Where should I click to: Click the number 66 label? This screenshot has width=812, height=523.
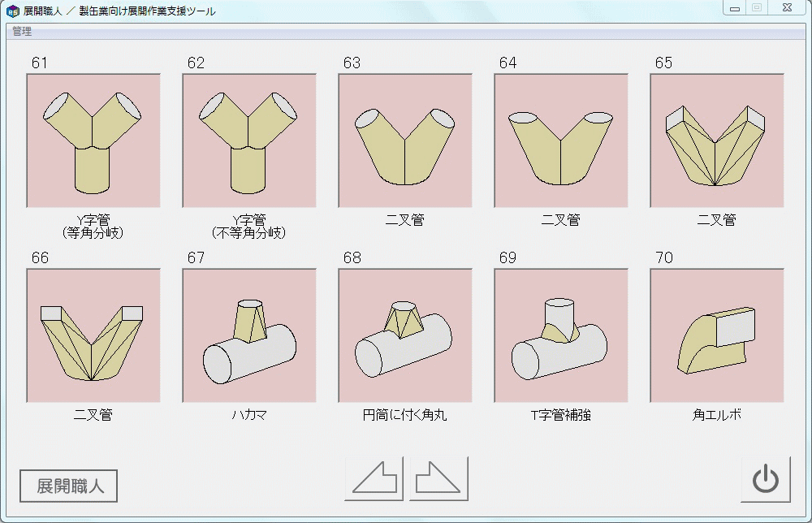(x=40, y=258)
